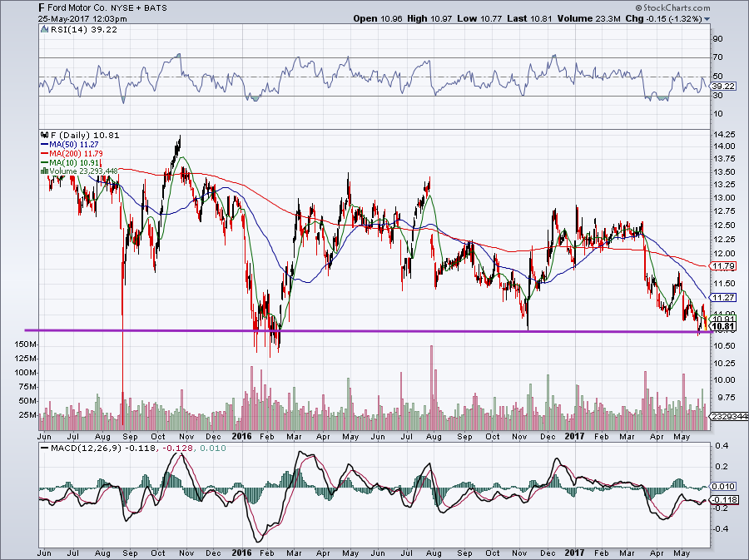Screen dimensions: 749x560
Task: Click the MACD legend line marker
Action: point(44,448)
